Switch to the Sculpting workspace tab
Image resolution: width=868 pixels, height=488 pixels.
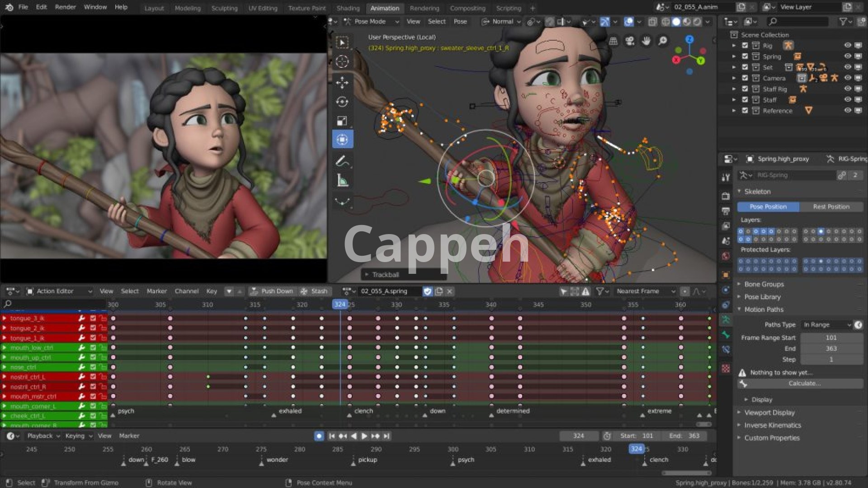click(224, 8)
